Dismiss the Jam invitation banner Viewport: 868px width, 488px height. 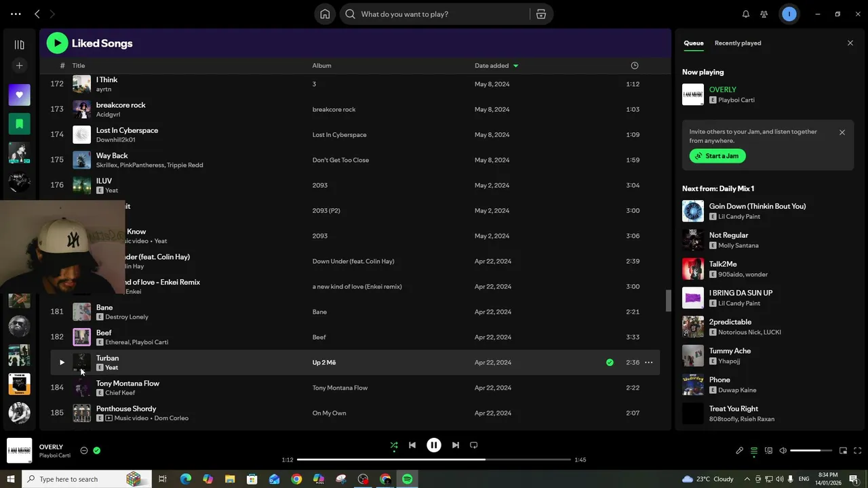pos(842,133)
